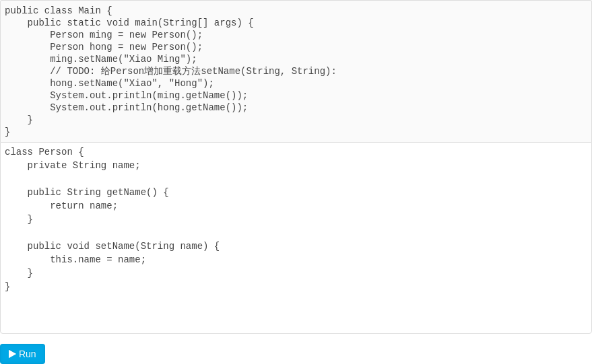
Task: Click on 'this.name = name;' line
Action: (98, 260)
